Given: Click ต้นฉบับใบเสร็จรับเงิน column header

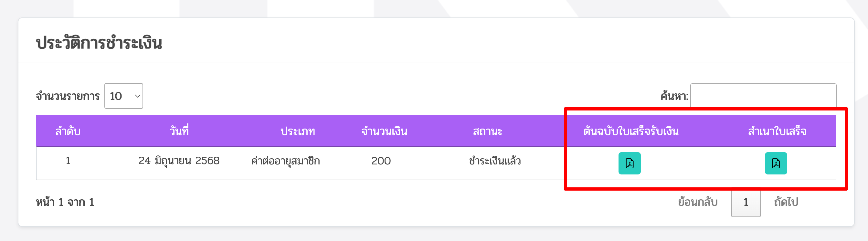Looking at the screenshot, I should point(631,131).
